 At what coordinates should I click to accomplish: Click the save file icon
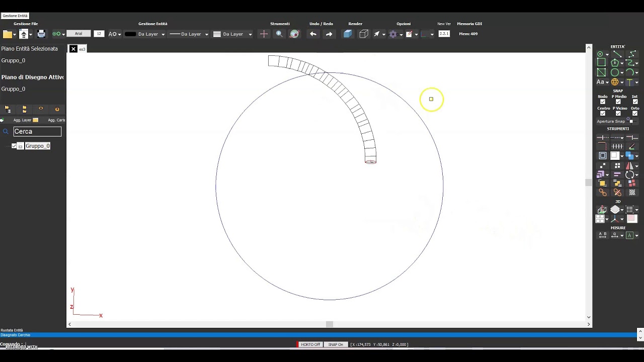pos(24,34)
